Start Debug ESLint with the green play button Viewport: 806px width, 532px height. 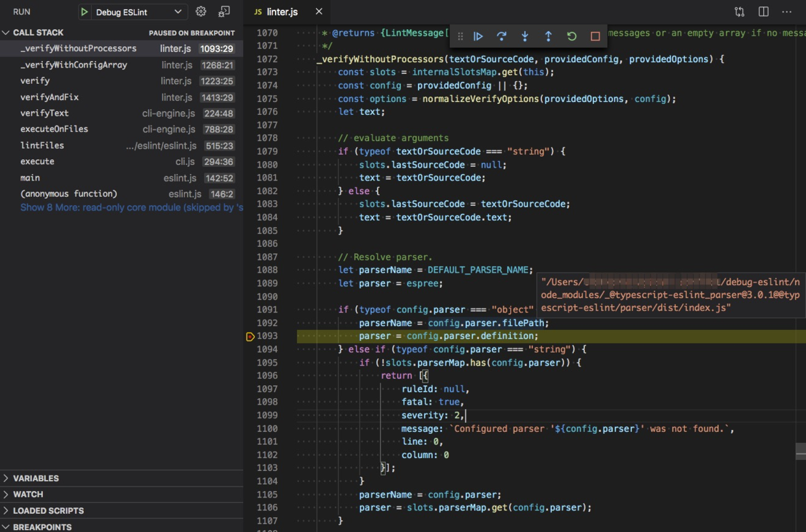(x=83, y=11)
